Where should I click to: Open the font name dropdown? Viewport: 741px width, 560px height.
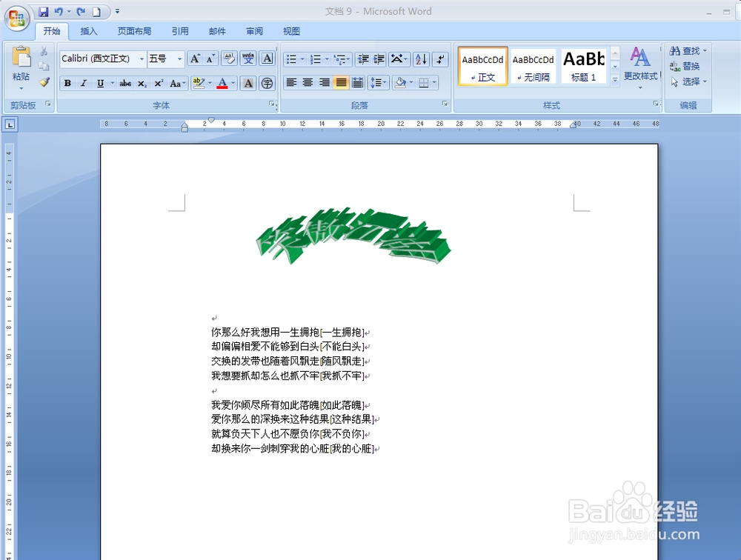coord(142,59)
